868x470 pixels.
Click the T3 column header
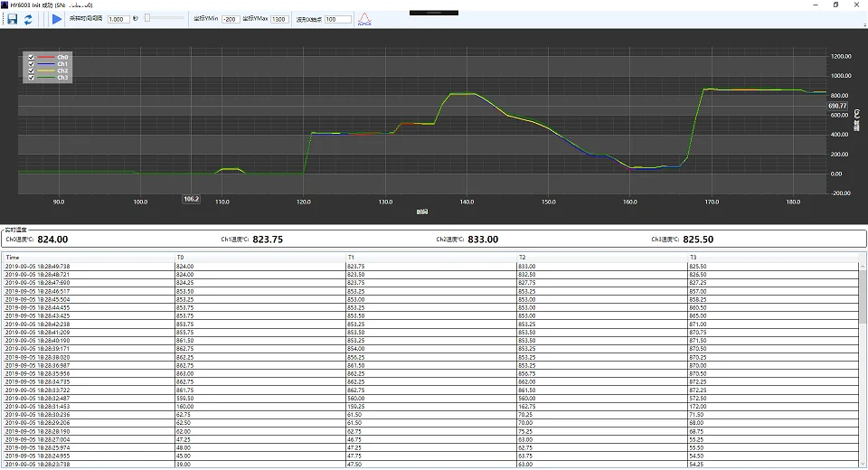773,258
